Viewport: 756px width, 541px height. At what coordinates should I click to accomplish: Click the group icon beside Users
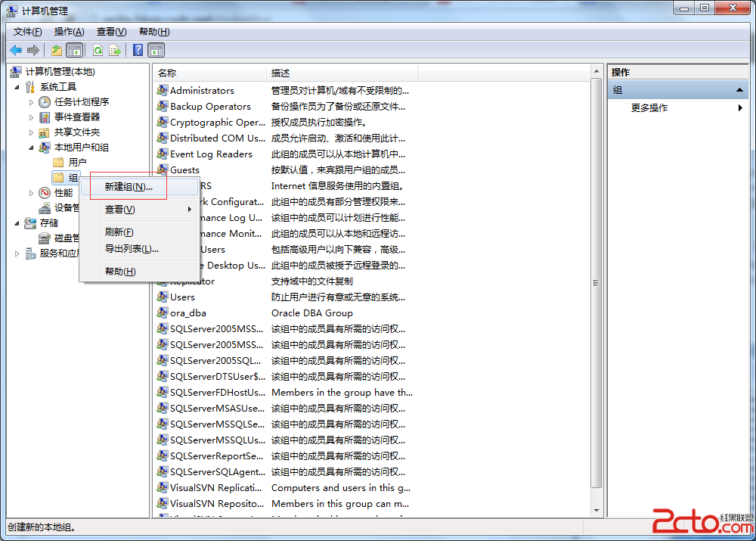coord(163,297)
